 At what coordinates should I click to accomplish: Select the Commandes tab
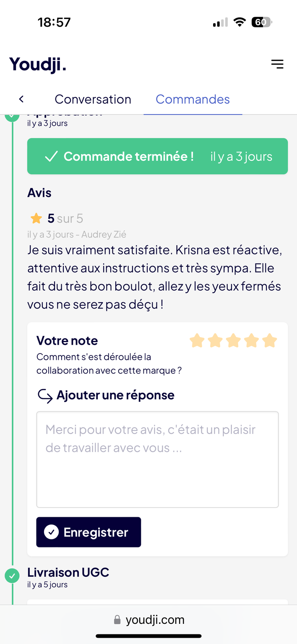(193, 99)
